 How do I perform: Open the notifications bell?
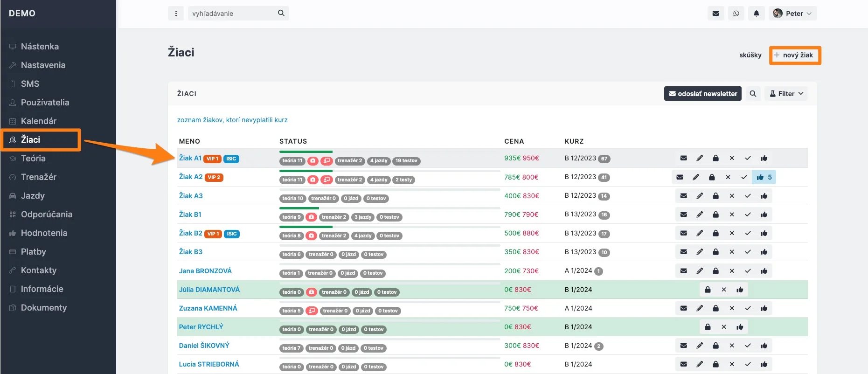756,14
